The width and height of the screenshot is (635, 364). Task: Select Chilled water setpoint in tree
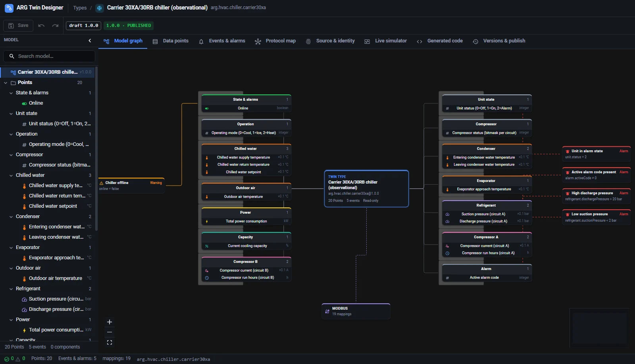[x=48, y=206]
